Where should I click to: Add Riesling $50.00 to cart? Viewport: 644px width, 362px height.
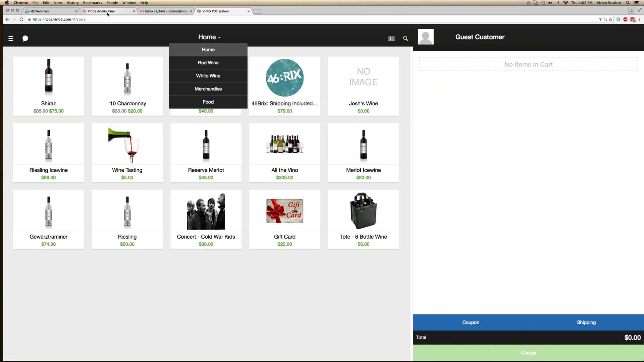point(127,220)
